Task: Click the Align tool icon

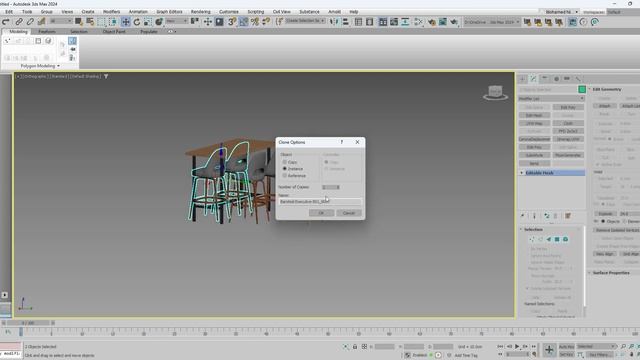Action: 345,22
